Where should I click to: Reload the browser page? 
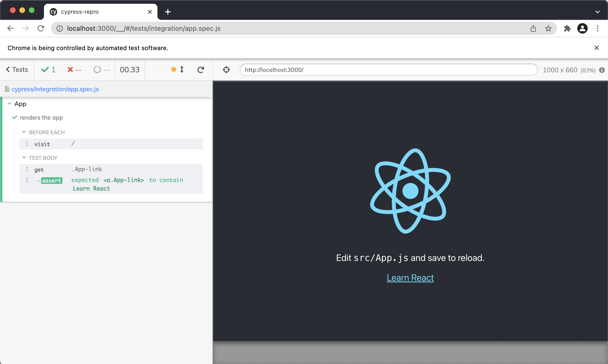click(41, 28)
